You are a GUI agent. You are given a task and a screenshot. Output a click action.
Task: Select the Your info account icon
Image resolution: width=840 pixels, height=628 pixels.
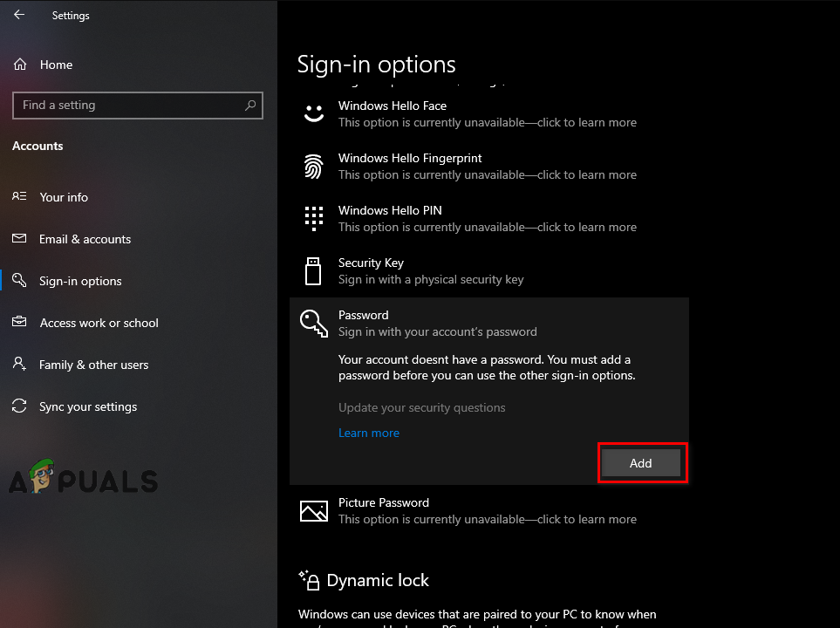pos(19,197)
